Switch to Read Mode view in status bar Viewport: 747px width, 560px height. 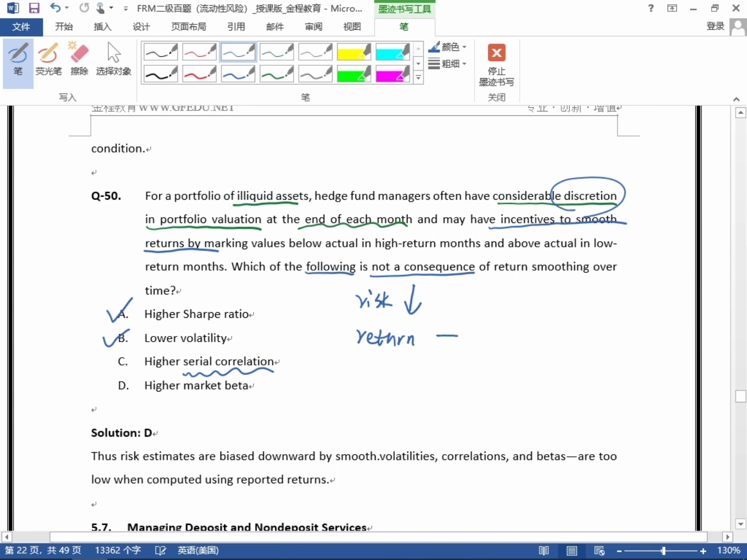coord(544,551)
